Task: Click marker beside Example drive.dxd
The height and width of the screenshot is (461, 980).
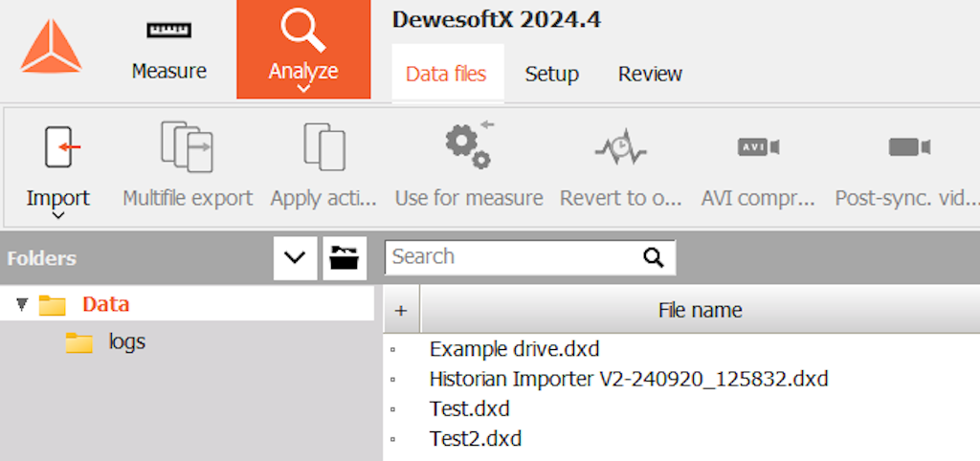Action: click(392, 350)
